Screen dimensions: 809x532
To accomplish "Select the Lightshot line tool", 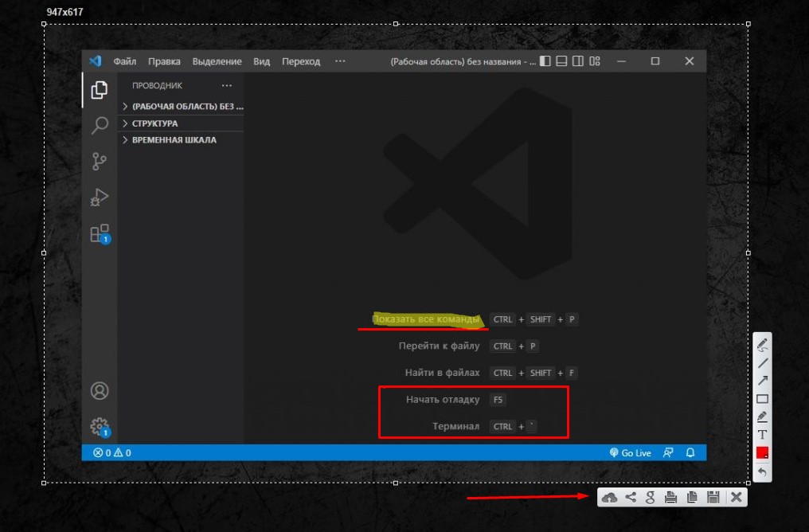I will click(762, 362).
